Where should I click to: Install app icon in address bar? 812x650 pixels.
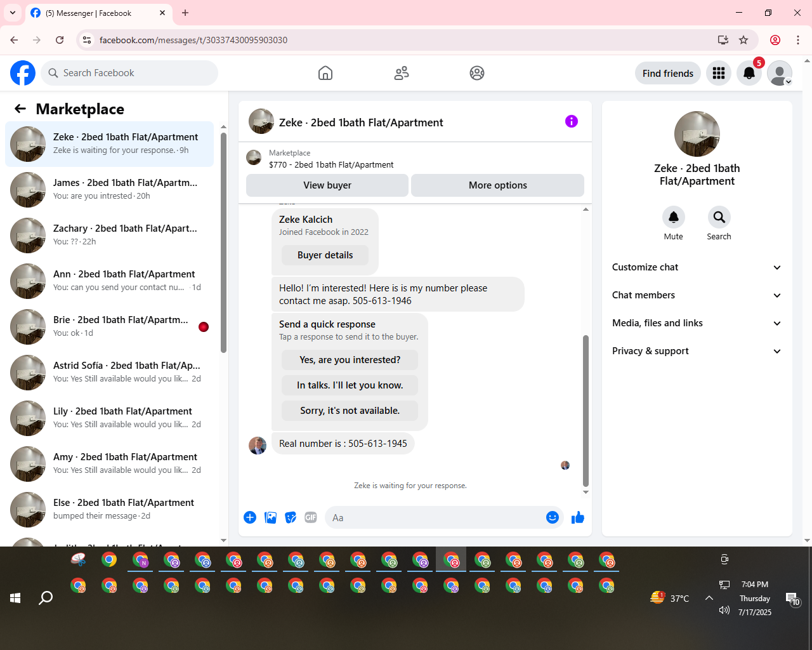click(x=723, y=40)
